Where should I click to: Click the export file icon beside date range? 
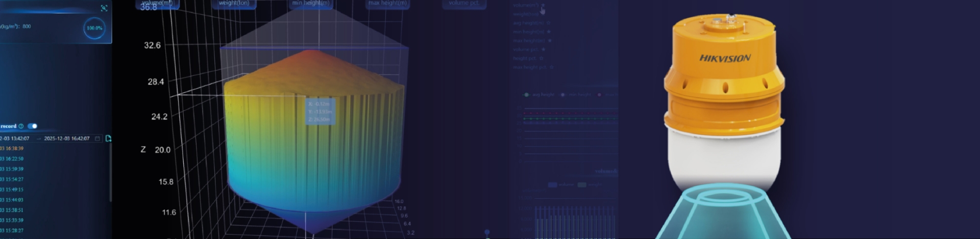click(108, 139)
